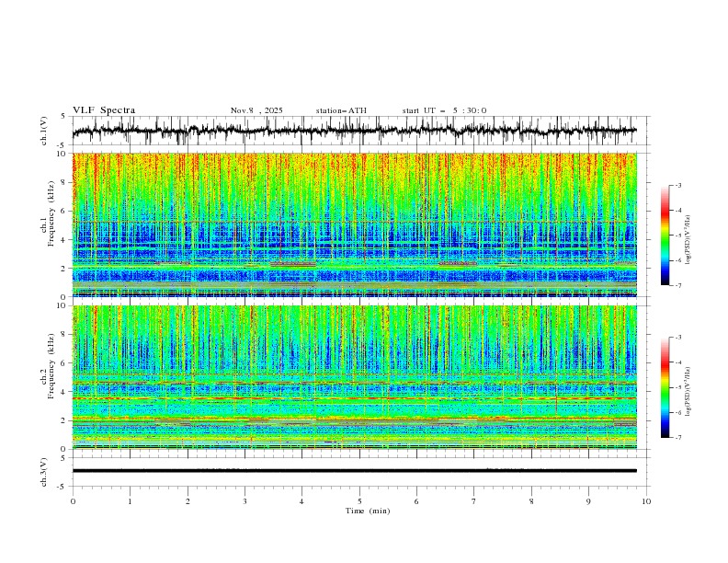Image resolution: width=728 pixels, height=563 pixels.
Task: Click the 'VLF Spectra' title text
Action: 104,110
